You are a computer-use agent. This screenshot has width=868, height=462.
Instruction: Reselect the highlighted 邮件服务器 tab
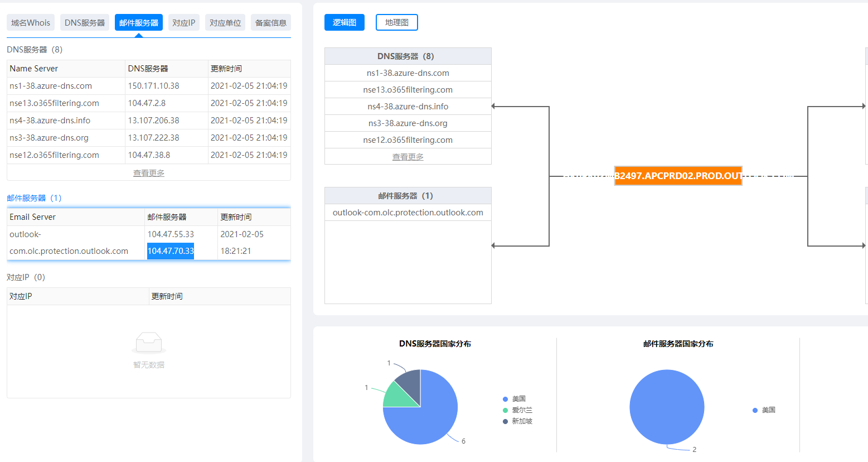tap(138, 22)
